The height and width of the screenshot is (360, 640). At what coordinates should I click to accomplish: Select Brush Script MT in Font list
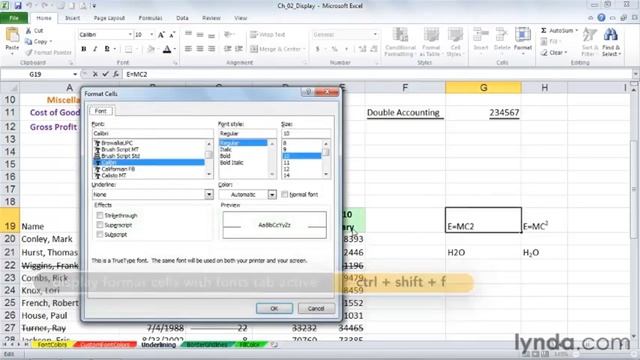point(120,149)
